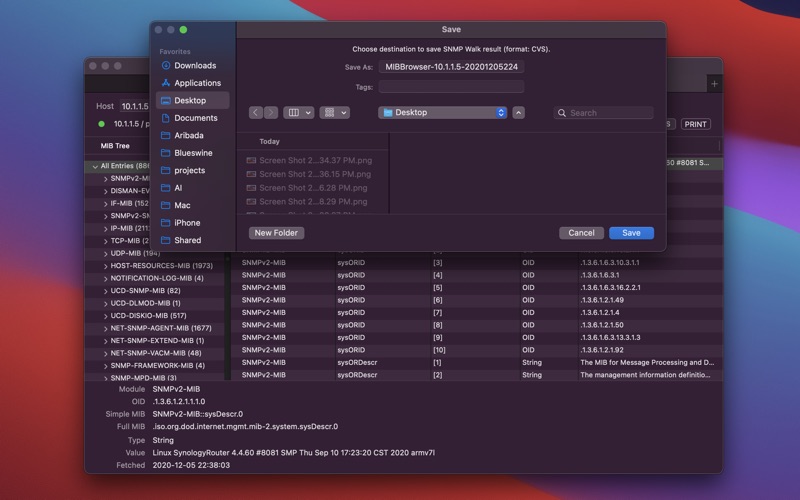Expand NET-SNMP-AGENT-MIB (1677) node
This screenshot has width=800, height=500.
pyautogui.click(x=106, y=329)
